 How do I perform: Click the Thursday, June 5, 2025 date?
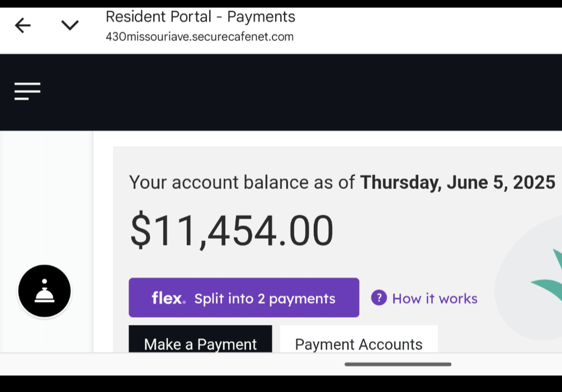pyautogui.click(x=457, y=182)
